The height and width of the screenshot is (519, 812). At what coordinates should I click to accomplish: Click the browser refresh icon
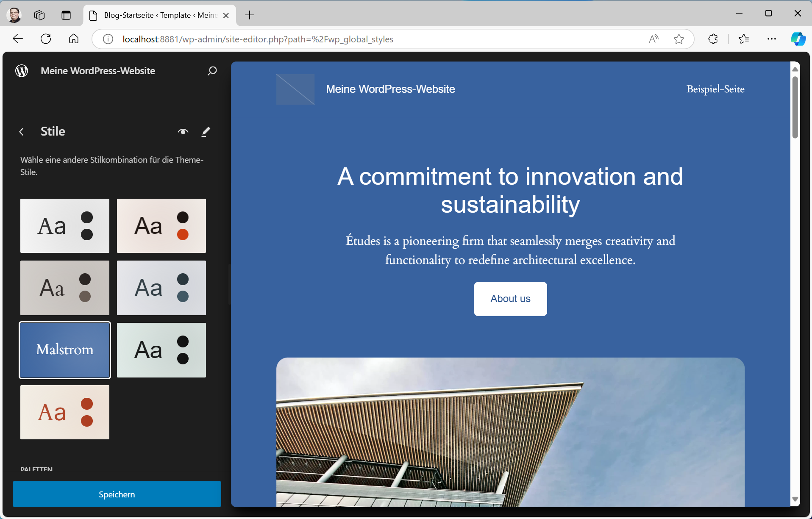46,39
